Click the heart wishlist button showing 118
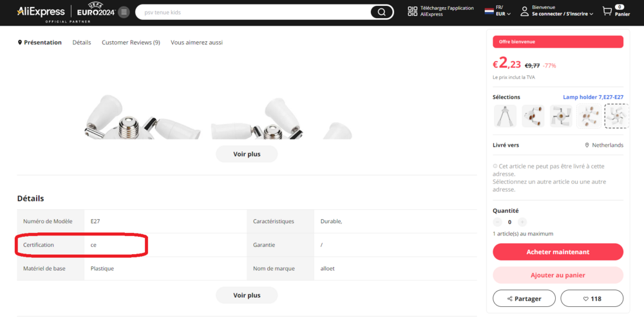The height and width of the screenshot is (330, 644). [592, 298]
